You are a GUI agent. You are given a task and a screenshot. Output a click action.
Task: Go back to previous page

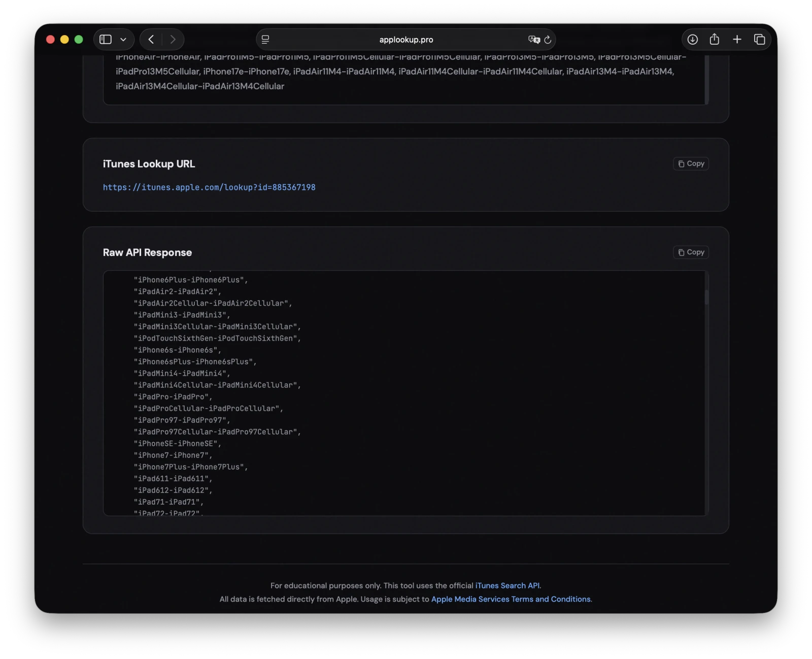[151, 40]
